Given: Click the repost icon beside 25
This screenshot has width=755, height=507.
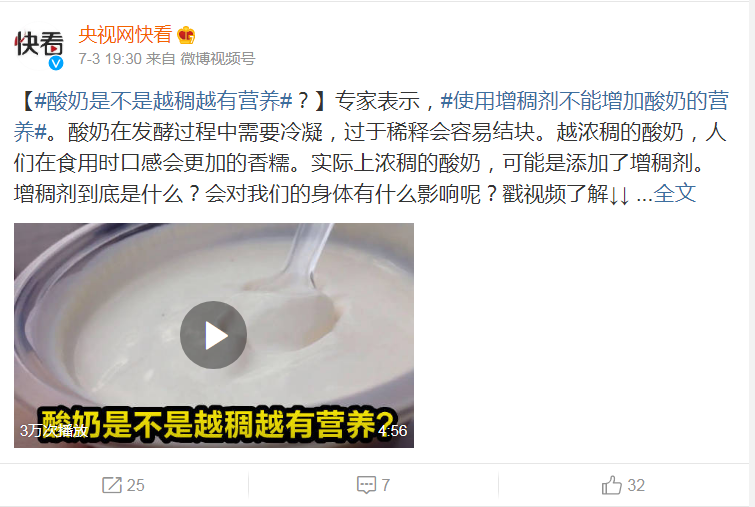Looking at the screenshot, I should coord(112,485).
